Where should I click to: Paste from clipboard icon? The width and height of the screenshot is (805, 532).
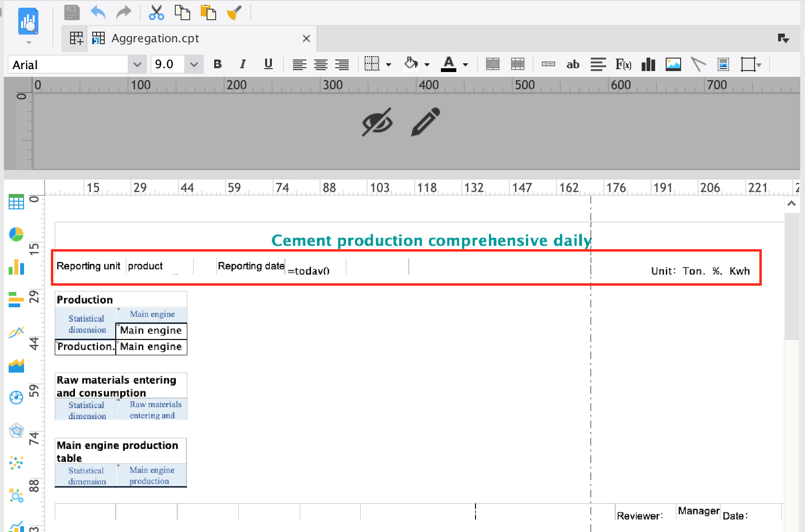(x=208, y=12)
